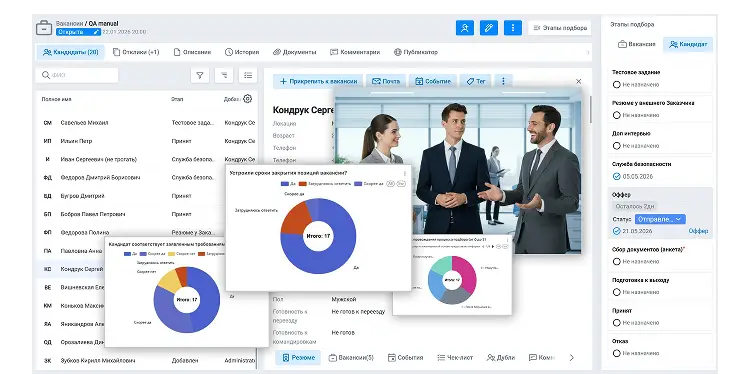750x374 pixels.
Task: Open Дубли tab at bottom
Action: pos(501,357)
